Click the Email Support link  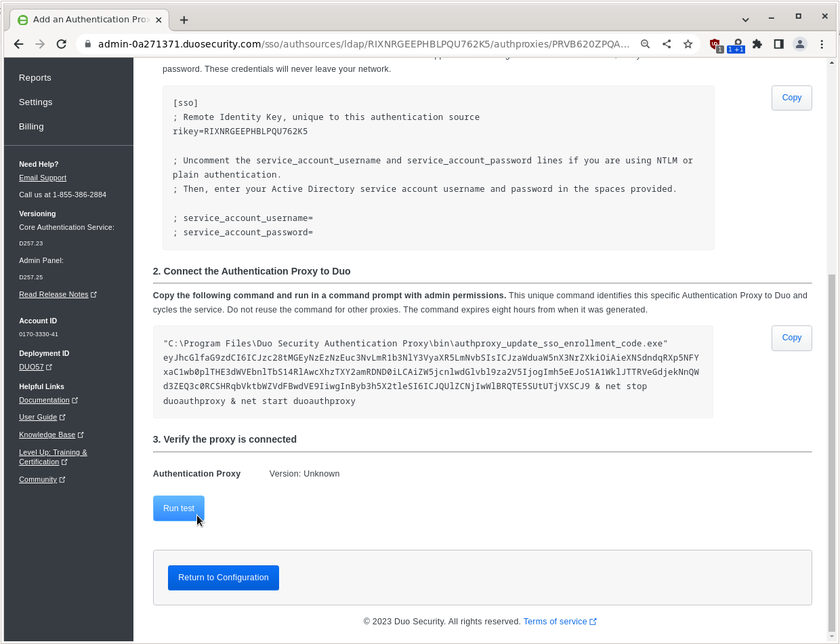43,178
